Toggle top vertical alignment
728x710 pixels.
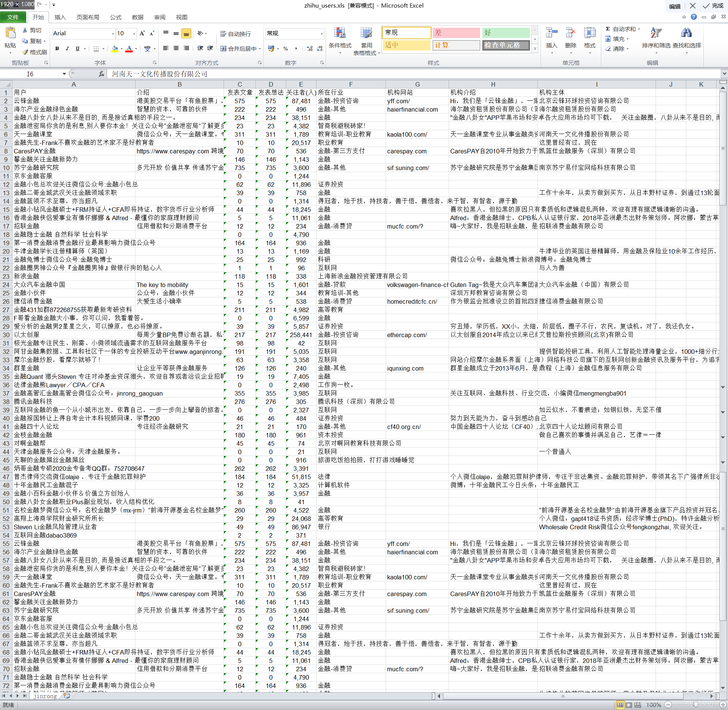(x=166, y=33)
